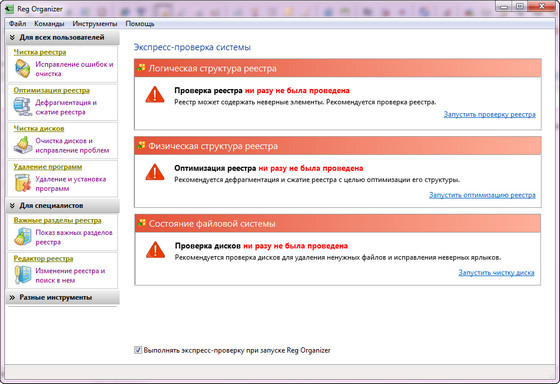This screenshot has height=384, width=560.
Task: Click the Экспресс-проверка системы title
Action: (192, 47)
